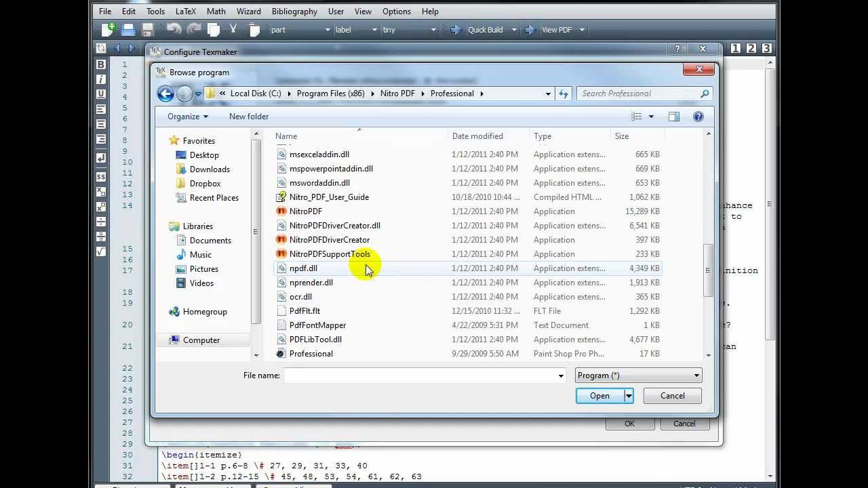Click the New folder button
Viewport: 868px width, 488px height.
coord(249,117)
